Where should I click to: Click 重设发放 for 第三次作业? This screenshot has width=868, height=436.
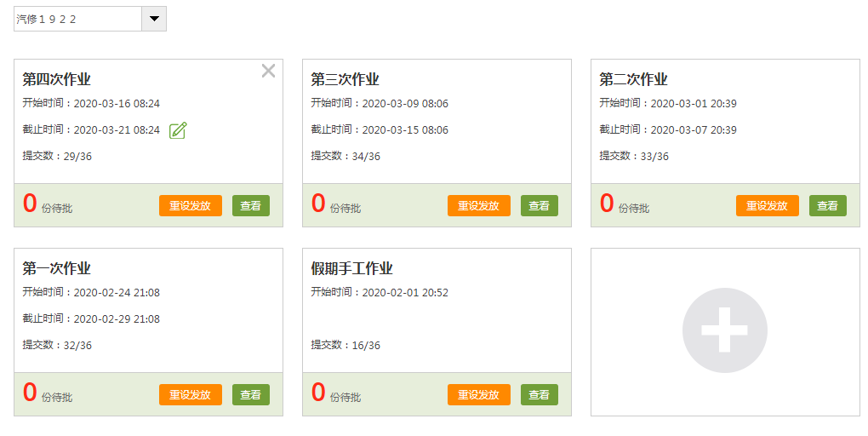click(478, 205)
